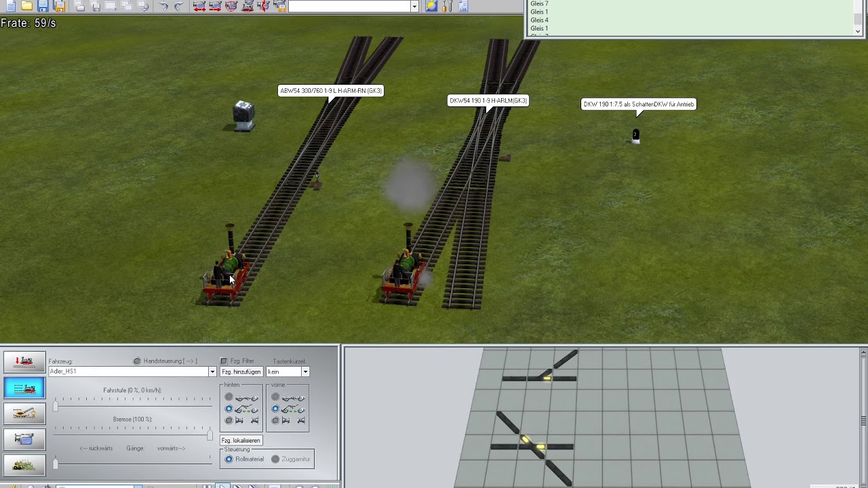Redo the last action
Screen dimensions: 868x488
point(179,6)
